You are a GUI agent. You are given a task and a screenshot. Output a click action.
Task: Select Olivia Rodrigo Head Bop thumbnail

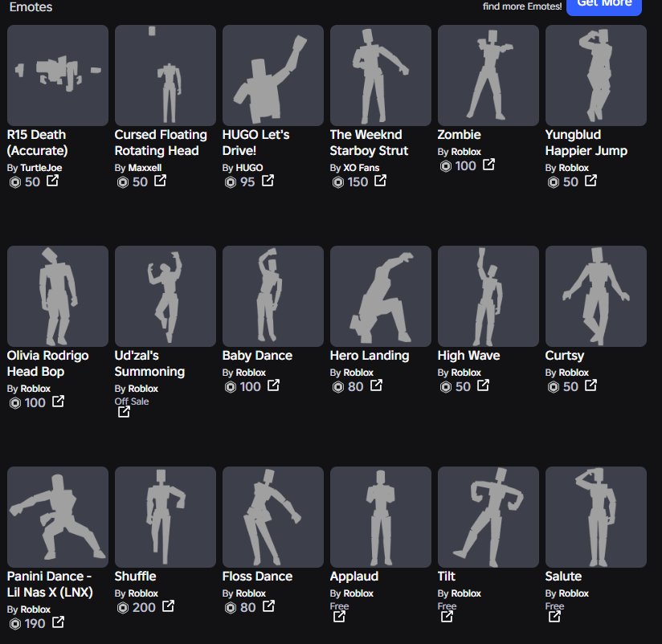[x=58, y=296]
